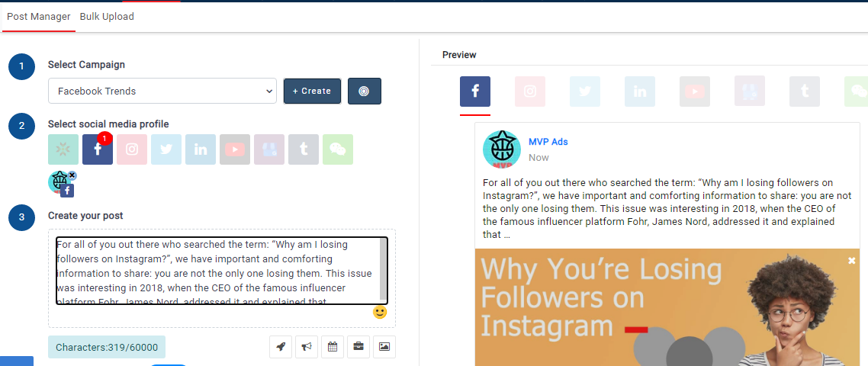Click the image upload icon

[384, 347]
